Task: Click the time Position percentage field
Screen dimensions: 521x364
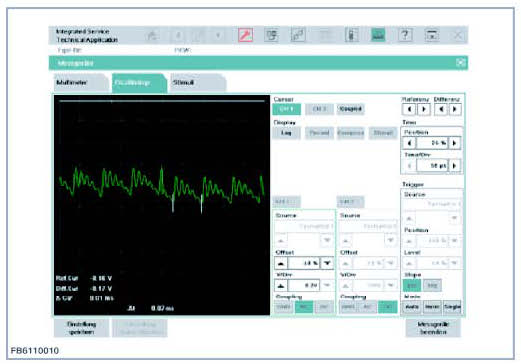Action: coord(432,143)
